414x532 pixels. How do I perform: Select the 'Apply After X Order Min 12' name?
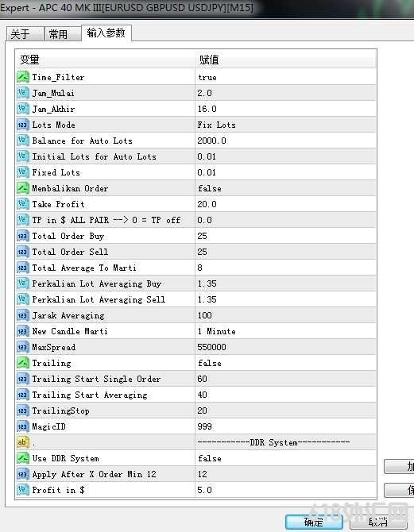[94, 474]
